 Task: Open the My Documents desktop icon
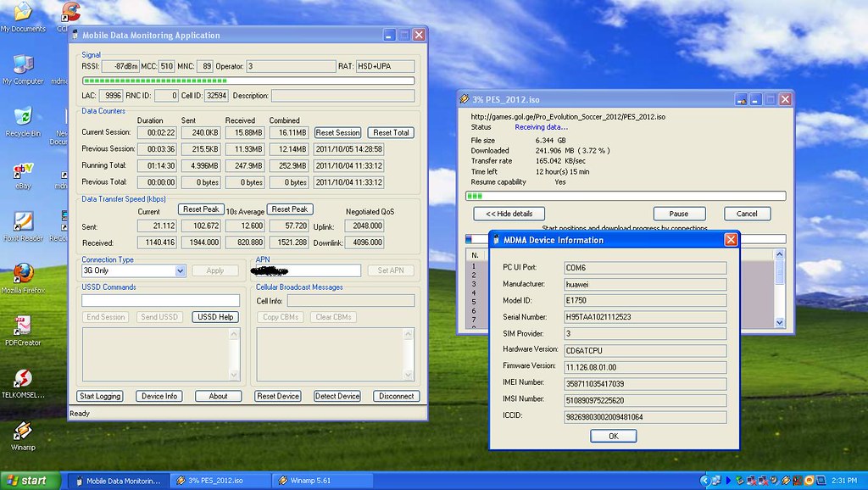(x=23, y=17)
